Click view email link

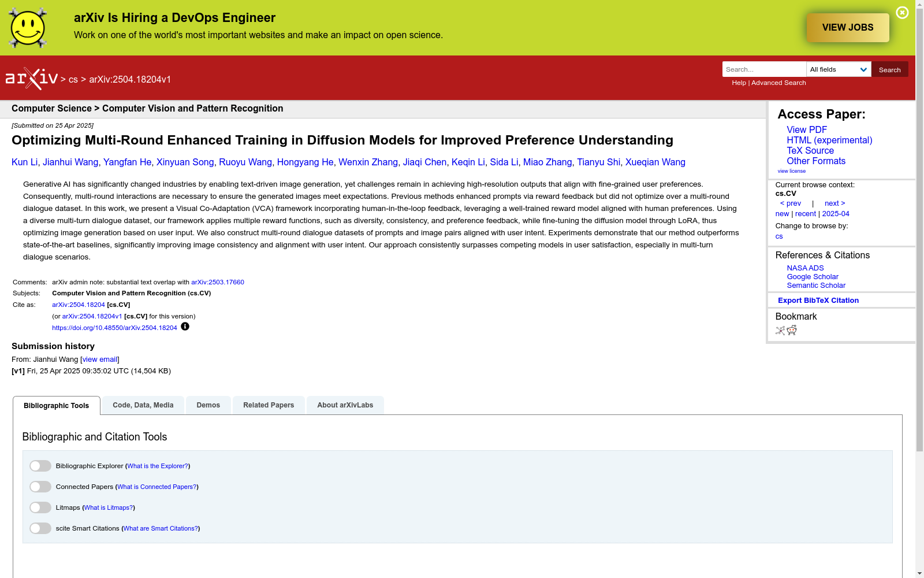pyautogui.click(x=100, y=360)
